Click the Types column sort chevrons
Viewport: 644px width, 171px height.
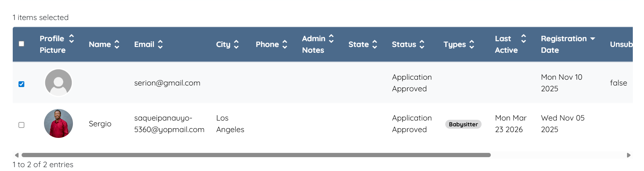click(472, 45)
